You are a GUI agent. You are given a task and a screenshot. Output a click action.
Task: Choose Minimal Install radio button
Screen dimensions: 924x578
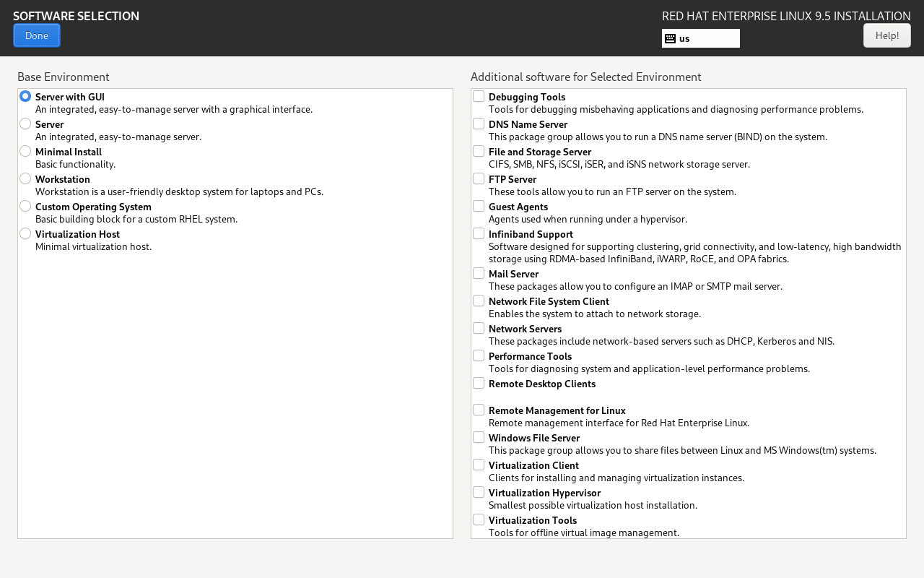(25, 151)
